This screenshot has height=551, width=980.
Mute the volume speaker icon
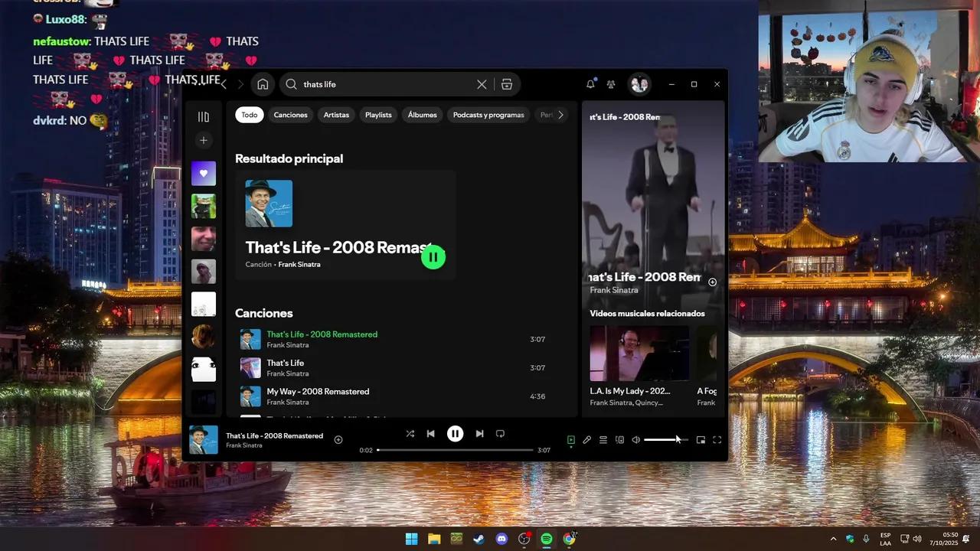pyautogui.click(x=635, y=440)
